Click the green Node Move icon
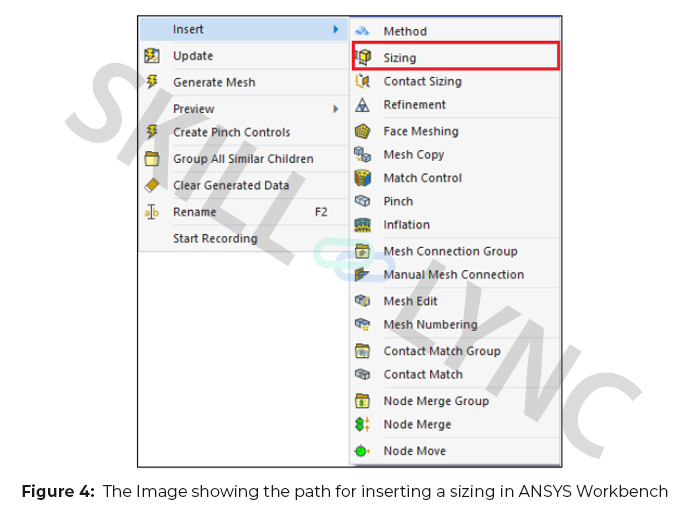Viewport: 700px width, 514px height. (362, 451)
